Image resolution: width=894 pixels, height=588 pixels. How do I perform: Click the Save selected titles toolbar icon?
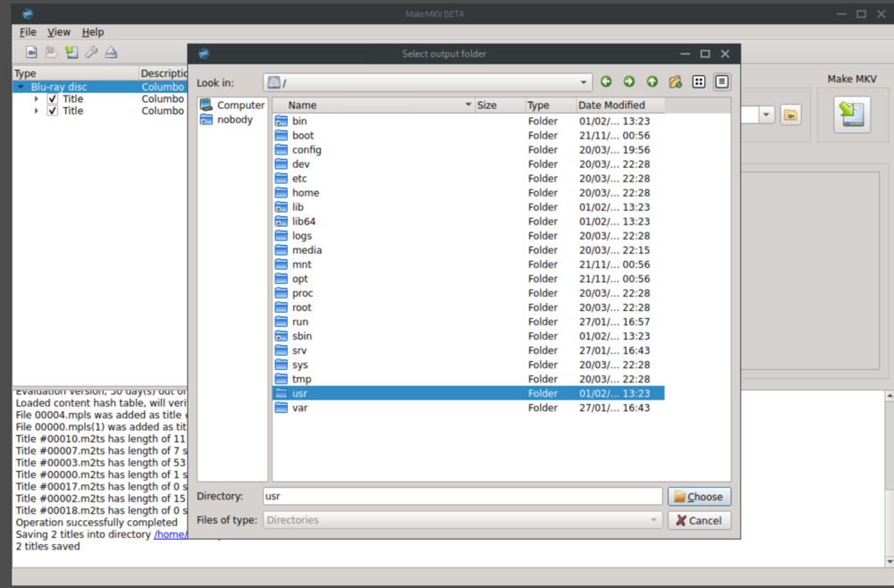click(x=72, y=53)
